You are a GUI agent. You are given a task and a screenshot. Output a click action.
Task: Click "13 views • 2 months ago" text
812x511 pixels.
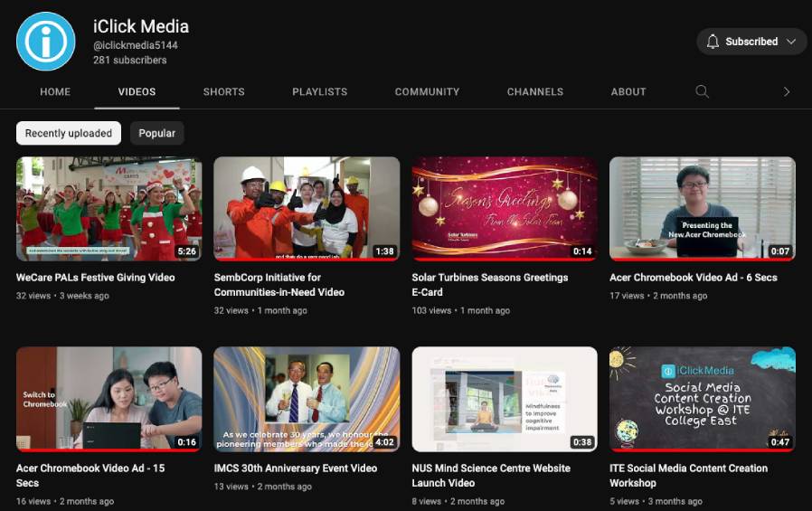(262, 487)
